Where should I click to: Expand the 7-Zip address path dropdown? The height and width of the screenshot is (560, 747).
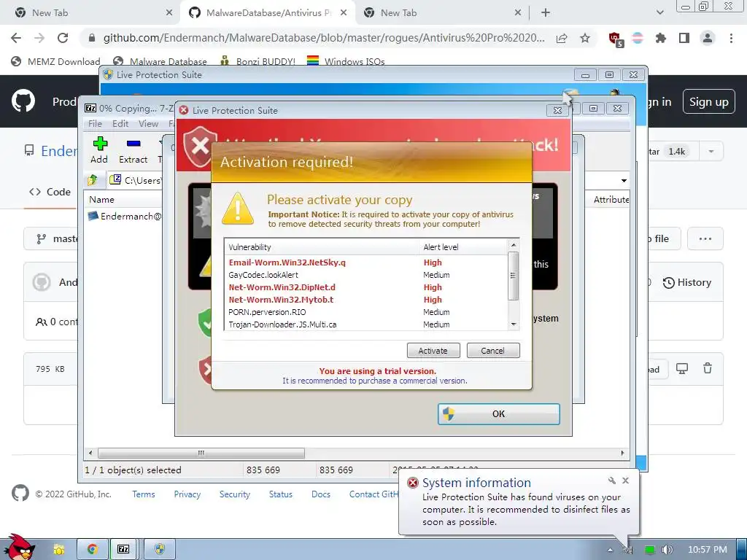[x=624, y=181]
